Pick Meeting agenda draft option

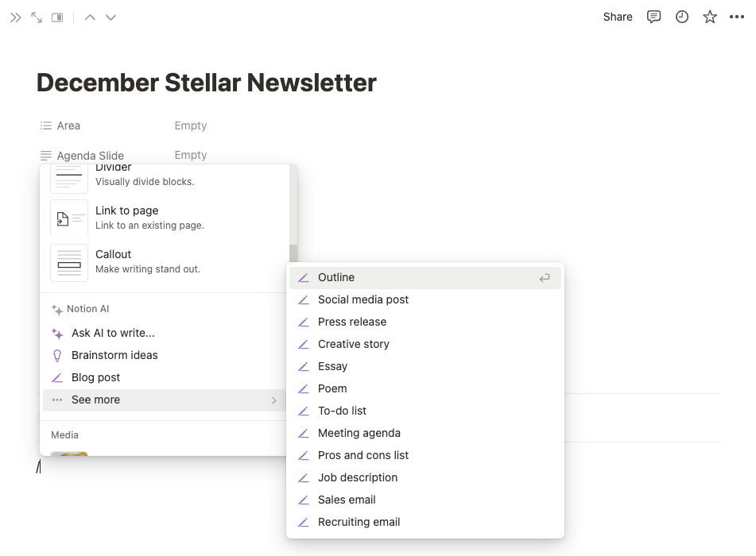tap(425, 433)
